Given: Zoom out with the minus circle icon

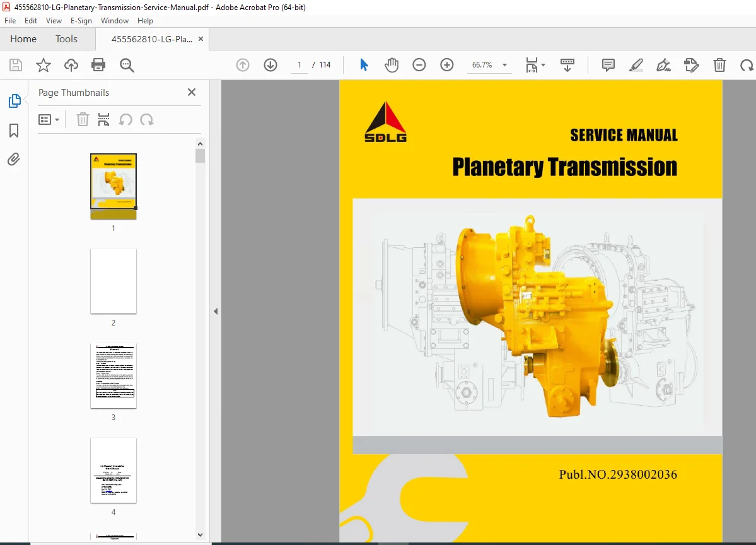Looking at the screenshot, I should point(419,64).
